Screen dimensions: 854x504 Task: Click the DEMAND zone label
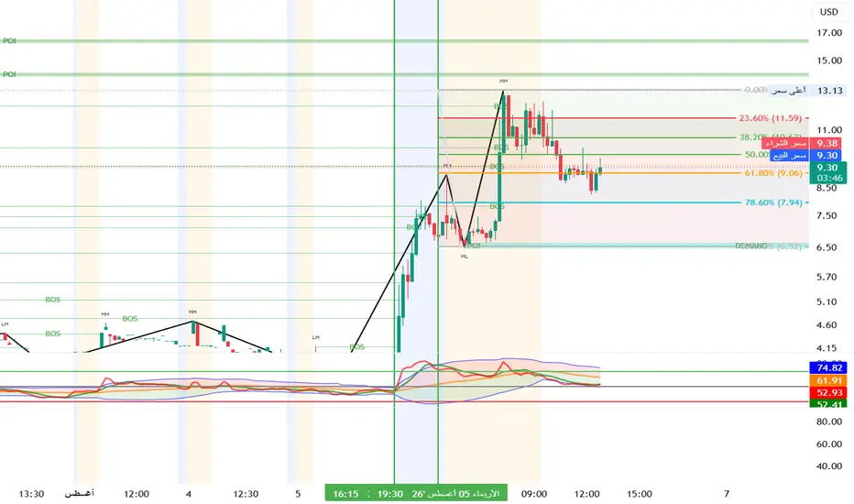click(751, 247)
